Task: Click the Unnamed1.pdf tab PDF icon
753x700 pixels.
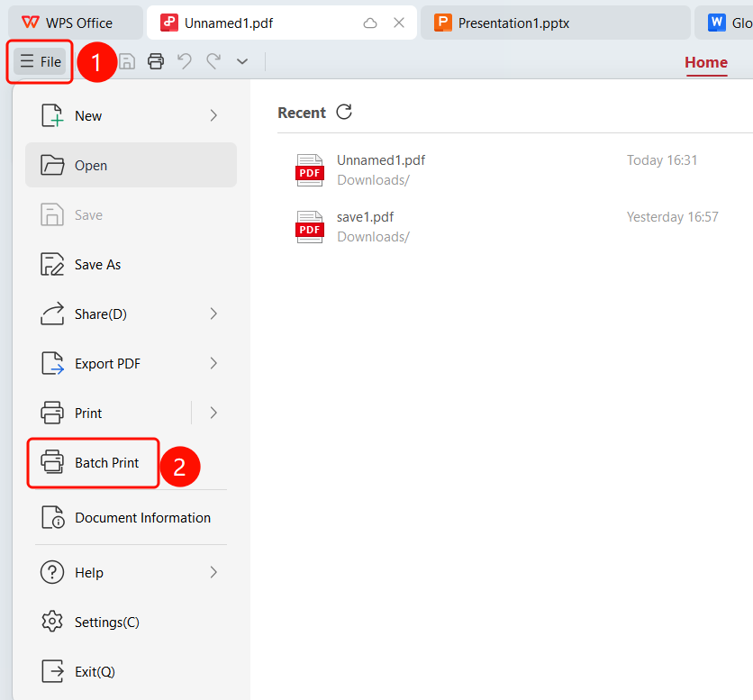Action: tap(169, 23)
